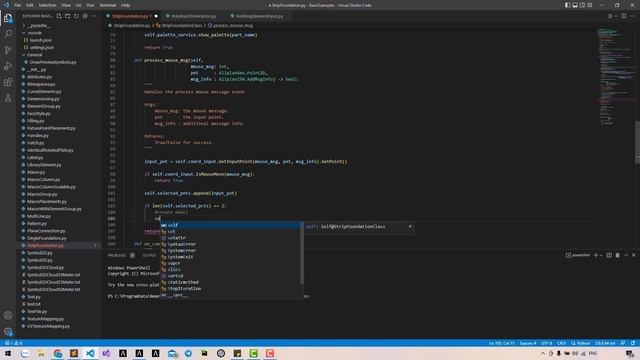
Task: Click the Split Terminal icon
Action: coord(609,255)
